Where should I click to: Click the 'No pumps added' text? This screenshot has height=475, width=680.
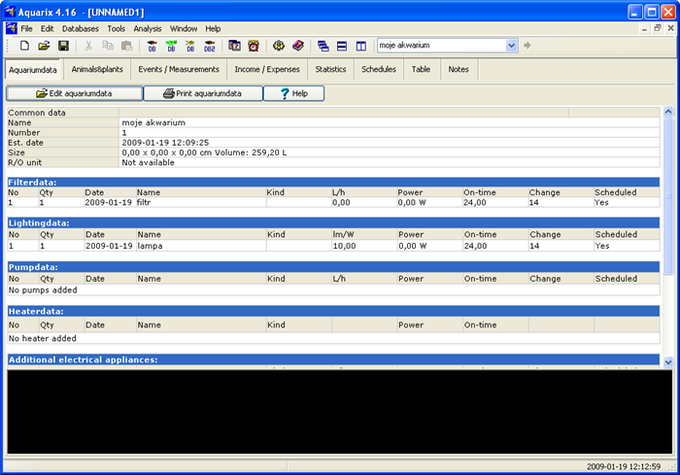(43, 290)
